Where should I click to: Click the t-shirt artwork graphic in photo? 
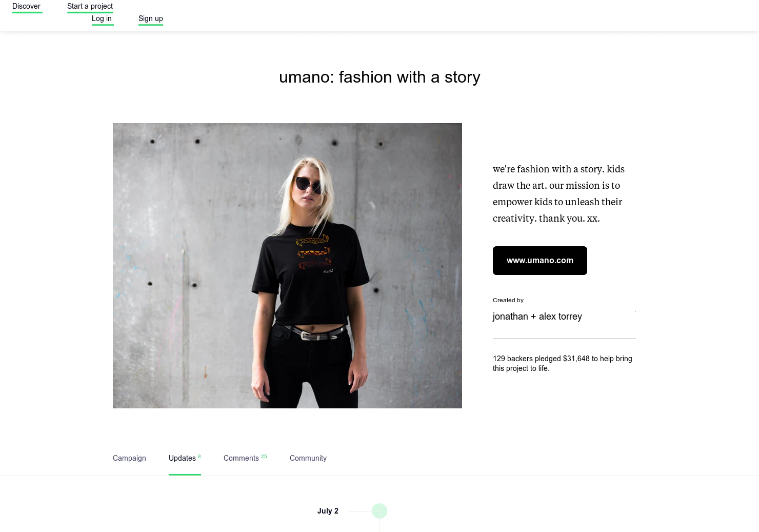tap(313, 252)
